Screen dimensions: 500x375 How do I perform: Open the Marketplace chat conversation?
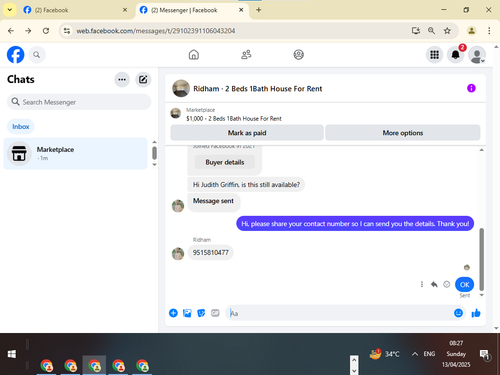click(x=75, y=154)
